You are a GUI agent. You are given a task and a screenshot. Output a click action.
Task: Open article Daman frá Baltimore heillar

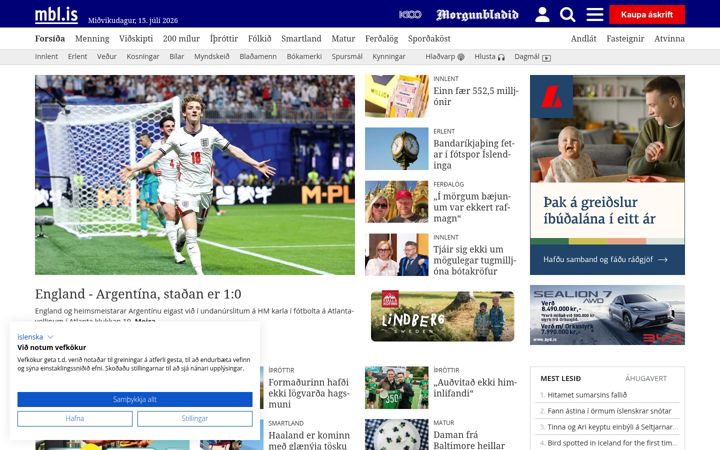click(469, 440)
